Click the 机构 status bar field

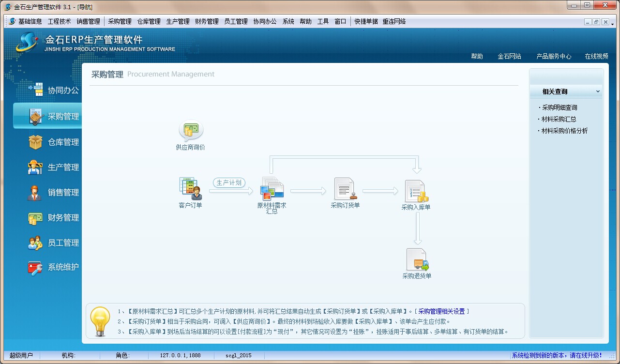69,355
